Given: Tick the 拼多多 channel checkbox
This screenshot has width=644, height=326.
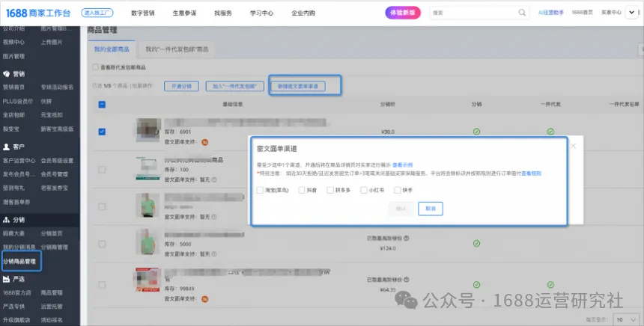Looking at the screenshot, I should [x=330, y=190].
